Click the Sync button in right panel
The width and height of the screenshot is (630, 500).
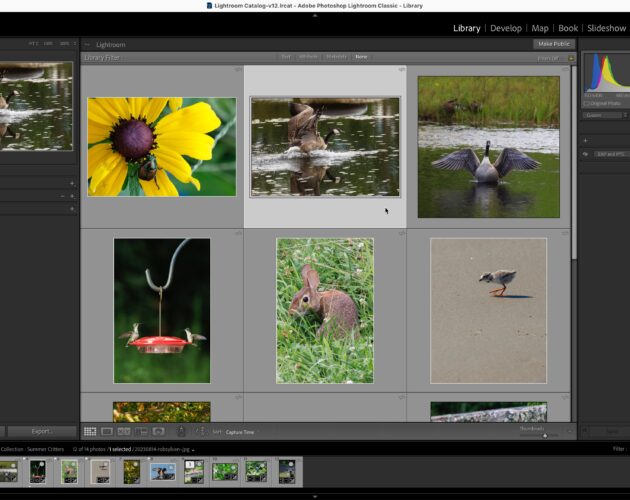pyautogui.click(x=612, y=431)
